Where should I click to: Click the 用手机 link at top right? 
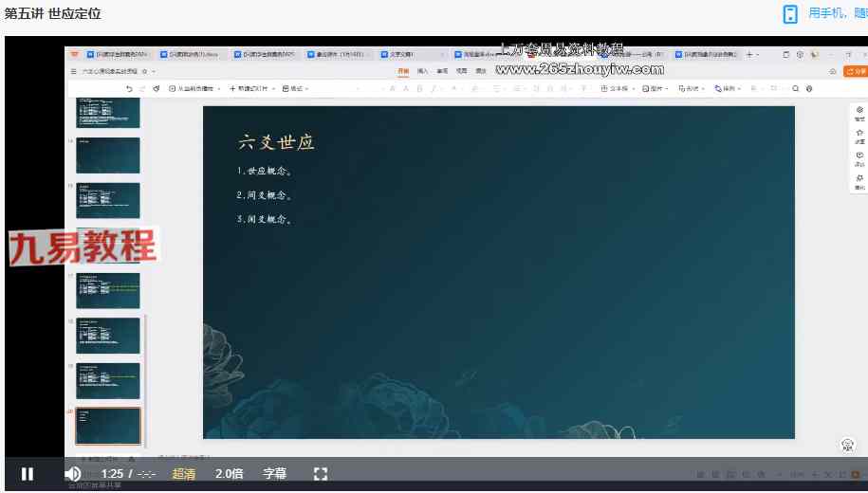pyautogui.click(x=836, y=13)
